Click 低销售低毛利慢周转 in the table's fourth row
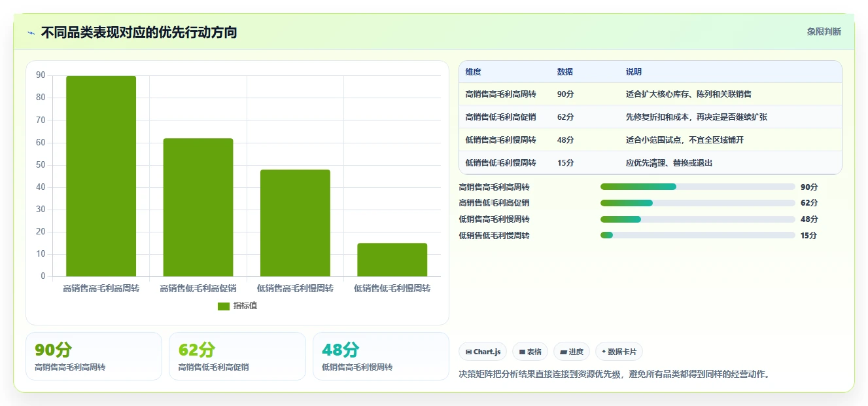 [x=501, y=163]
